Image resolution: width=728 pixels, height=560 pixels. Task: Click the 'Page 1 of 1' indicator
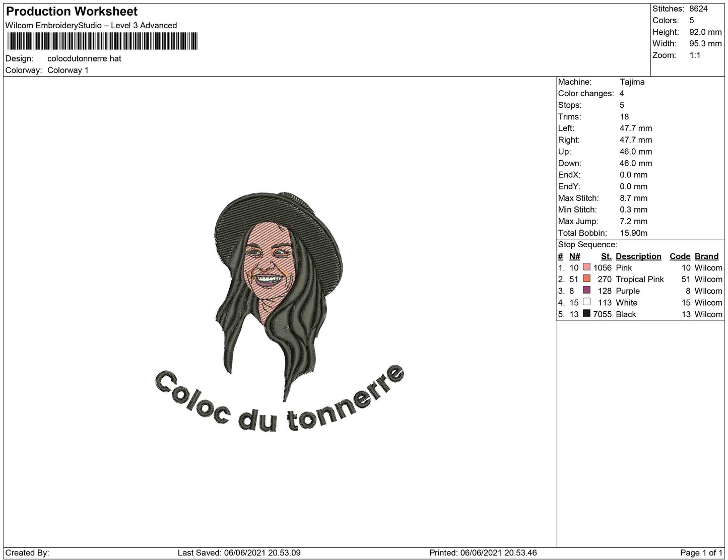pos(701,552)
